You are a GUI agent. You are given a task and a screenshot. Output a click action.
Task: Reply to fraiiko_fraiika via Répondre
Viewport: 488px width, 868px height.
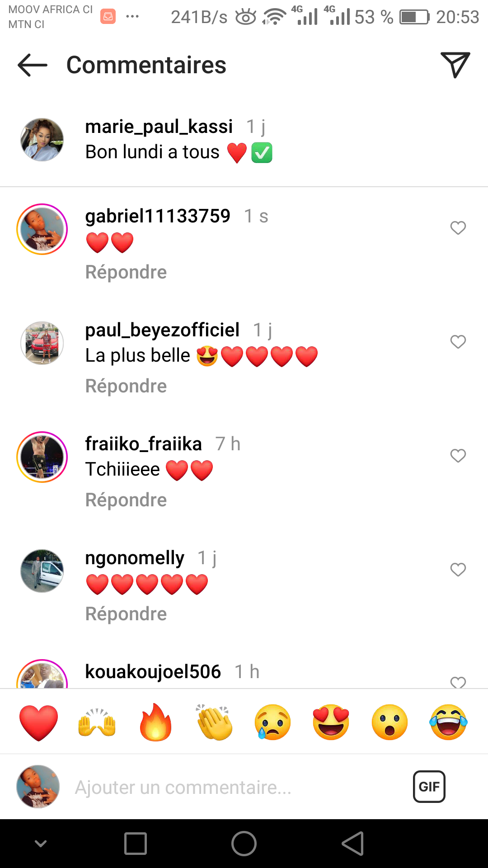(x=126, y=500)
